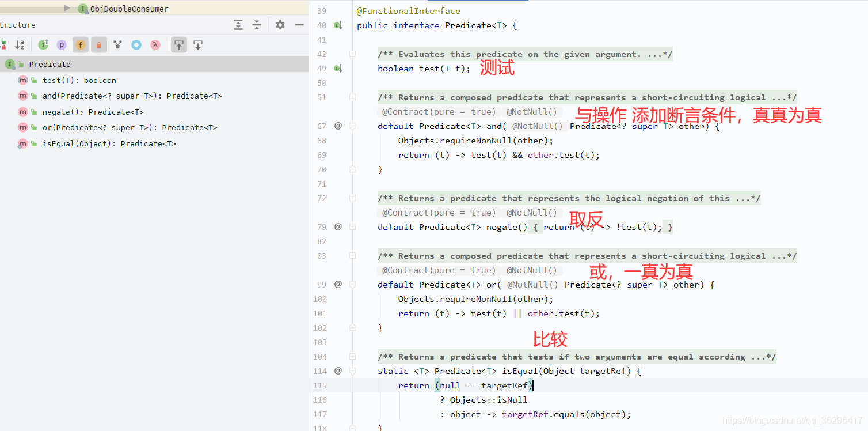The height and width of the screenshot is (431, 868).
Task: Click 'targetRef.equals(object)' on line 117
Action: [x=564, y=414]
